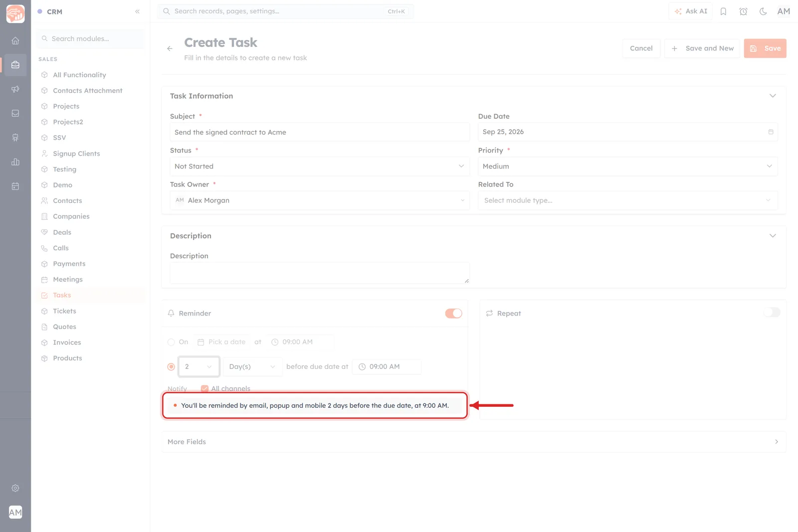Screen dimensions: 798x532
Task: Open the support badge icon in left rail
Action: (x=15, y=138)
